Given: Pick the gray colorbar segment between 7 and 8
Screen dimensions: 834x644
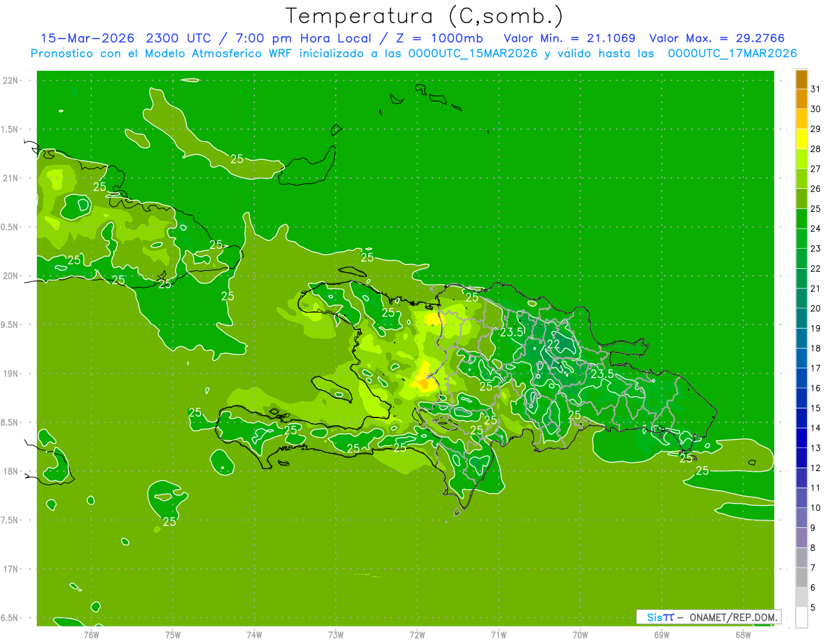Looking at the screenshot, I should (x=801, y=558).
